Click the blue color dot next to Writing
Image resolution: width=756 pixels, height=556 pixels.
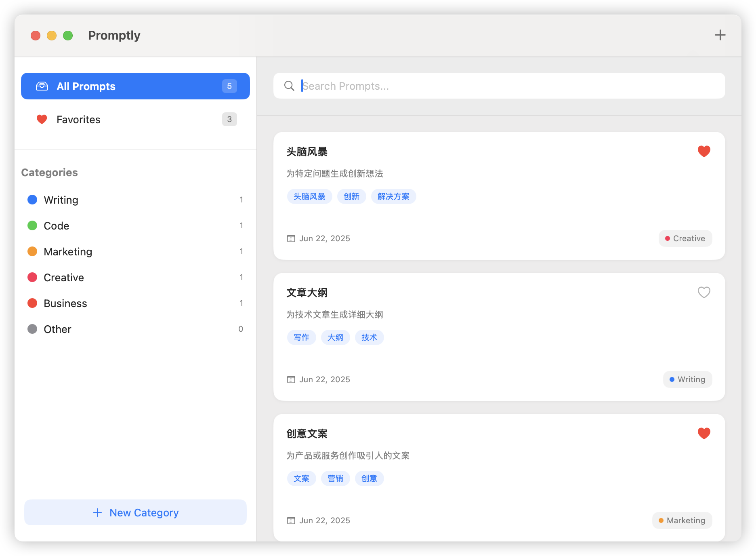[32, 199]
